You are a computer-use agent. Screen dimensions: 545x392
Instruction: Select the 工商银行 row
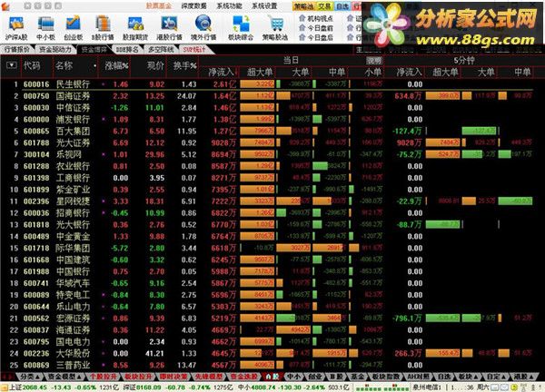(272, 178)
